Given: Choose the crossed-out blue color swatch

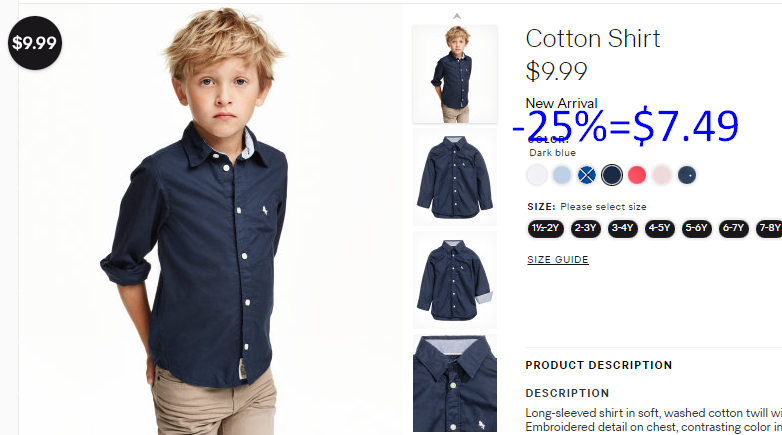Looking at the screenshot, I should click(x=586, y=175).
